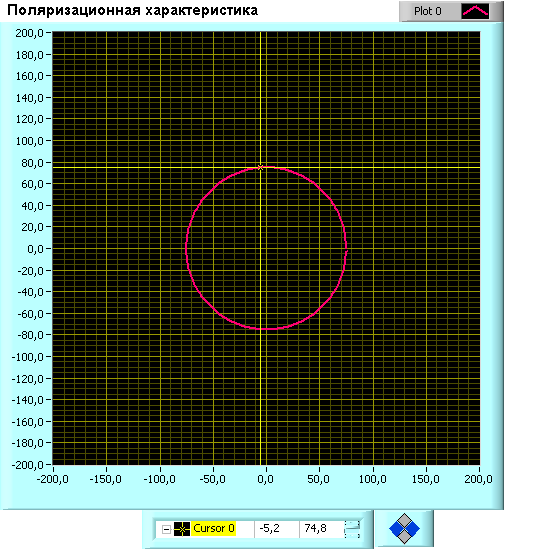
Task: Click the graph title Поляризационная характеристика
Action: point(133,10)
